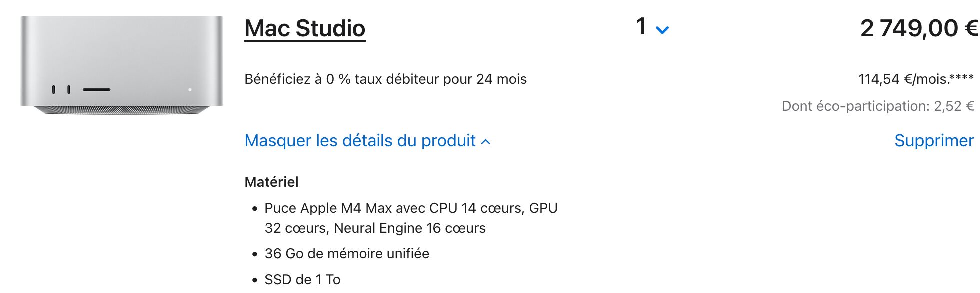Viewport: 980px width, 293px height.
Task: Click the left front USB-C port on the image
Action: point(53,90)
